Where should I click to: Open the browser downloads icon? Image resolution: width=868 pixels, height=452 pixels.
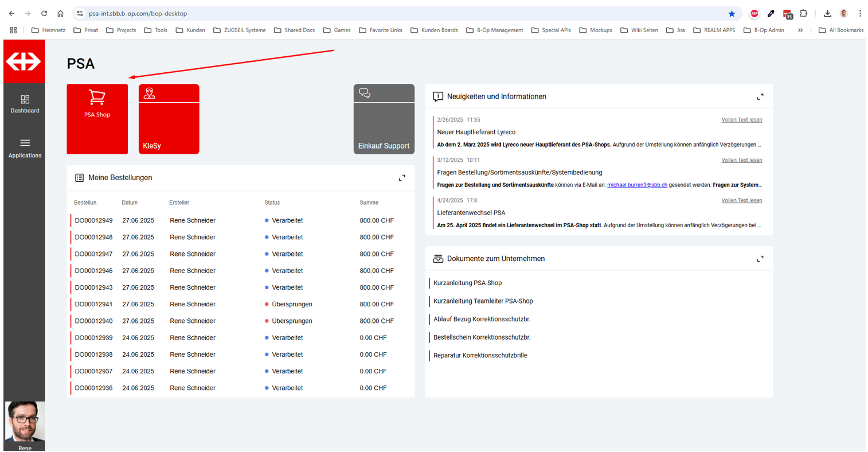pos(827,14)
